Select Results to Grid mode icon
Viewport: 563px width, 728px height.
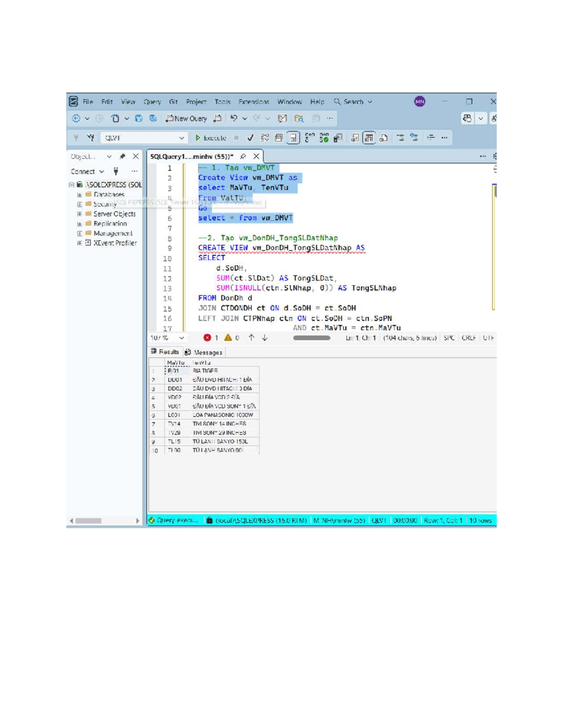pos(369,138)
